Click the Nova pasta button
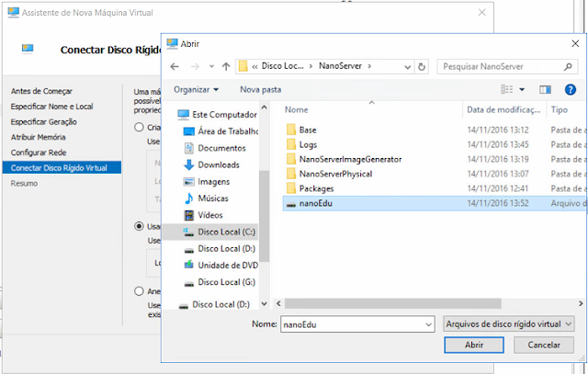 pyautogui.click(x=261, y=90)
